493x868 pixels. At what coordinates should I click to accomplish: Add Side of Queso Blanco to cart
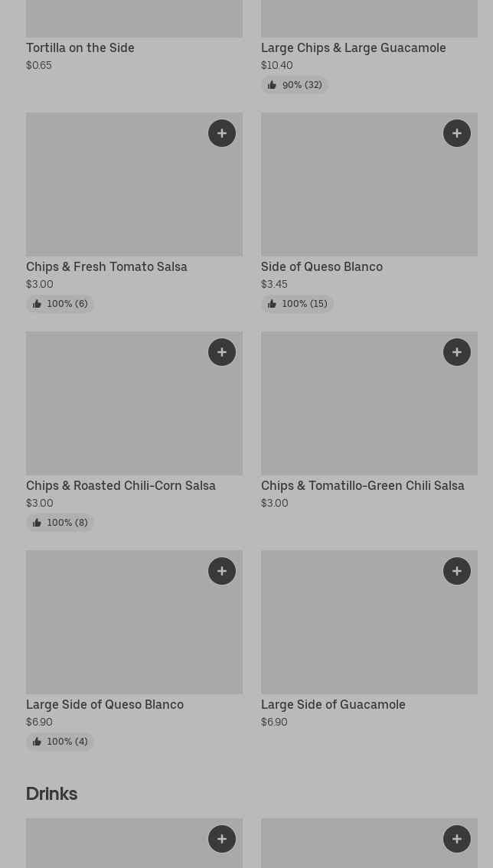click(457, 133)
